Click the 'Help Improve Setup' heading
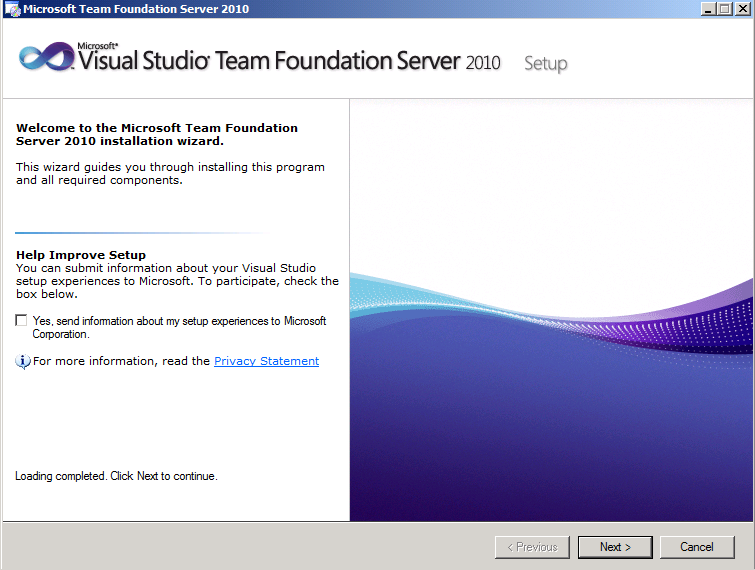The height and width of the screenshot is (570, 755). click(81, 255)
